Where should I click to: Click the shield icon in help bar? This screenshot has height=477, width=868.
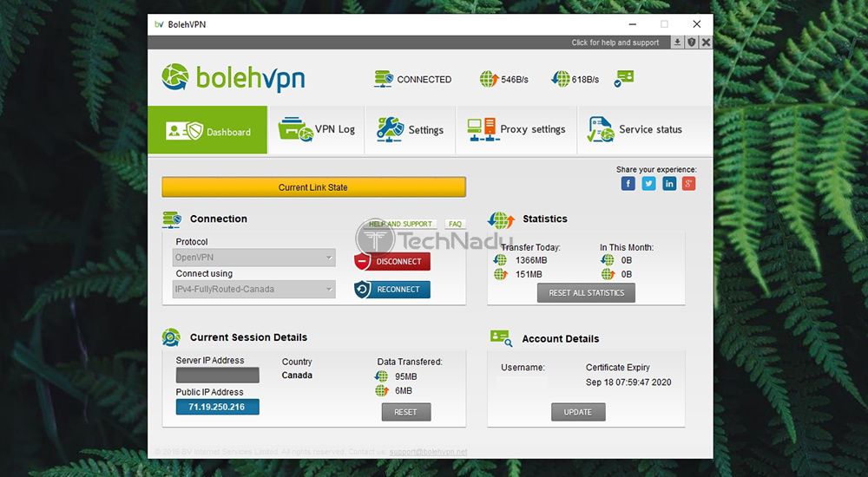[x=692, y=42]
